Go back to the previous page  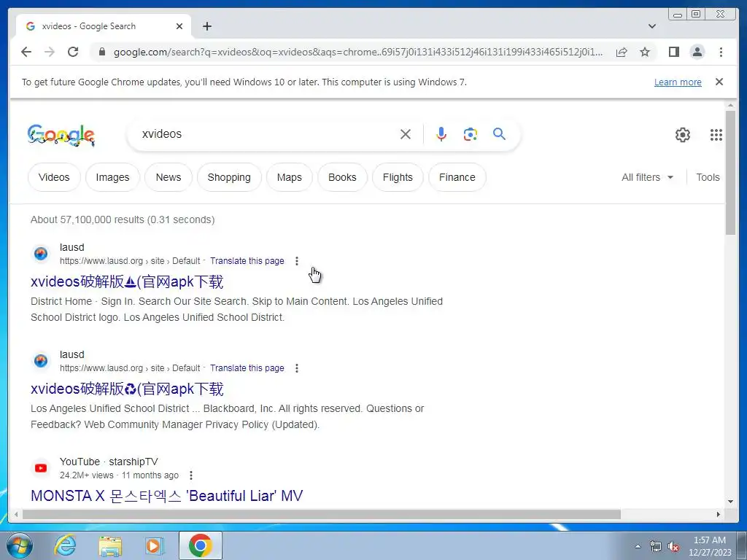[x=26, y=52]
